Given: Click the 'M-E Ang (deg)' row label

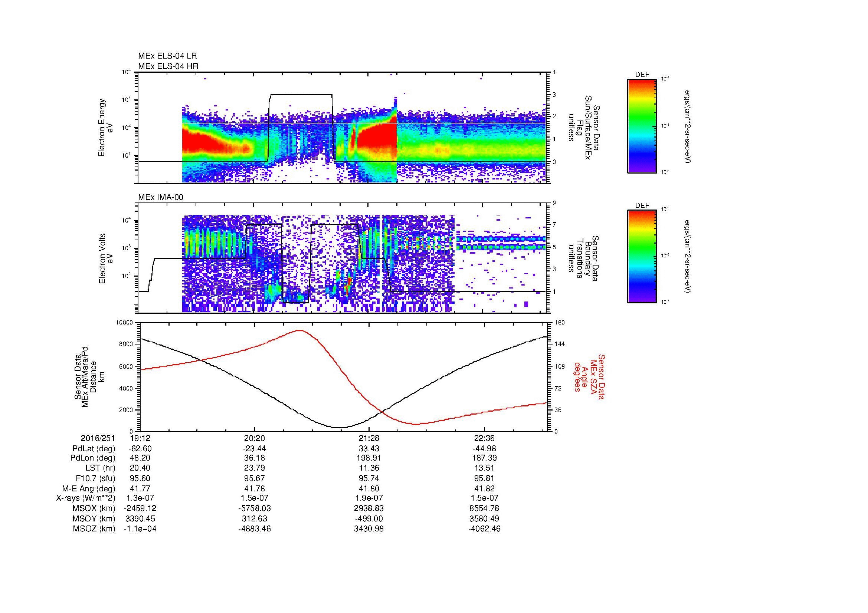Looking at the screenshot, I should point(89,488).
